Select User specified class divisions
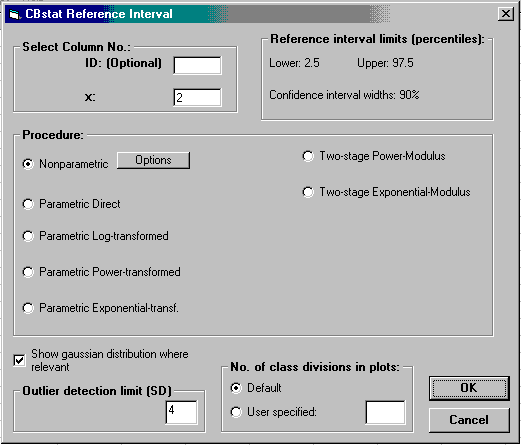 click(x=236, y=412)
